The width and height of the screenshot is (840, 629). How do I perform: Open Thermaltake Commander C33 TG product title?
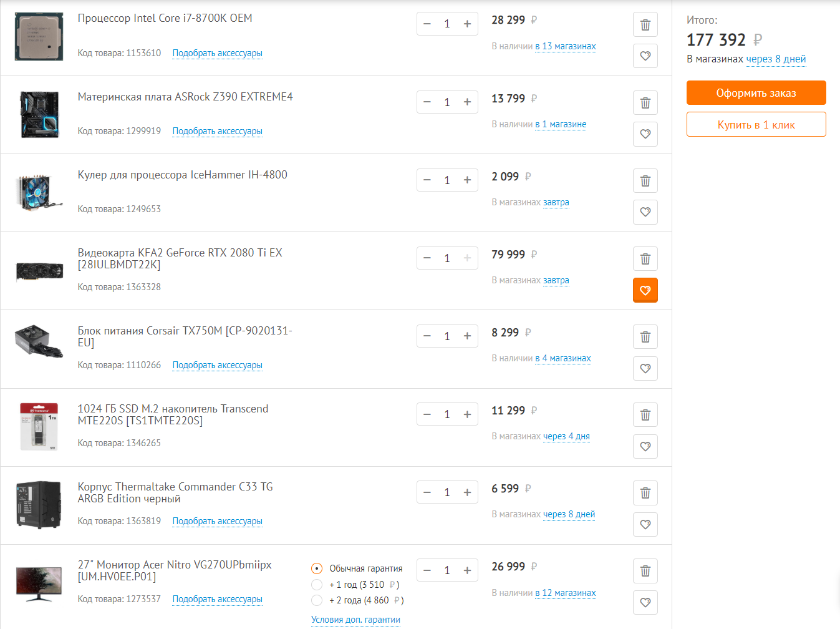point(175,492)
